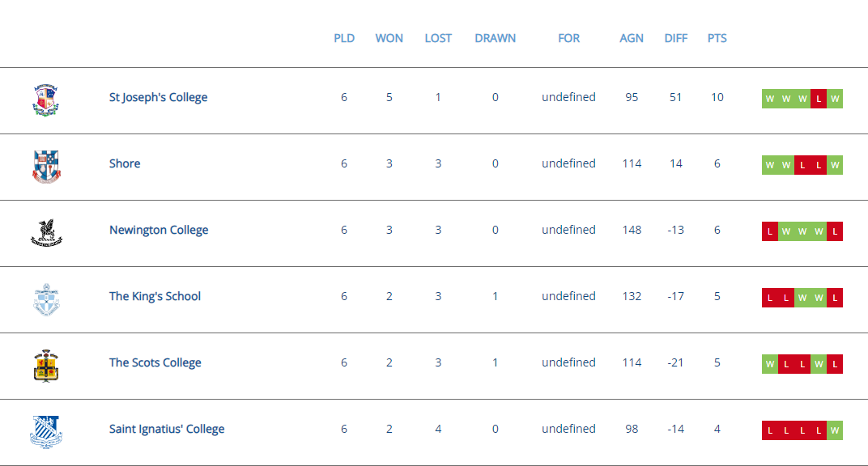Click the first red L badge for Newington
This screenshot has height=466, width=868.
(770, 231)
